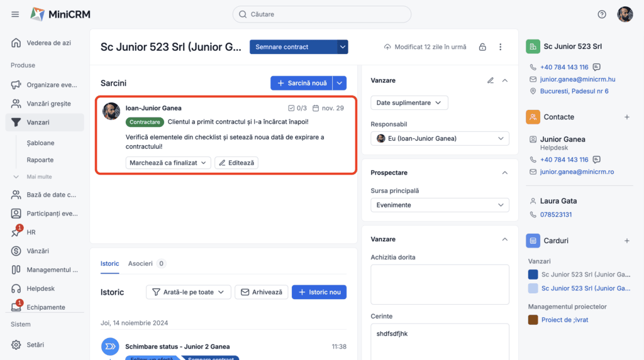644x360 pixels.
Task: Click the Arhivează button
Action: pyautogui.click(x=261, y=292)
